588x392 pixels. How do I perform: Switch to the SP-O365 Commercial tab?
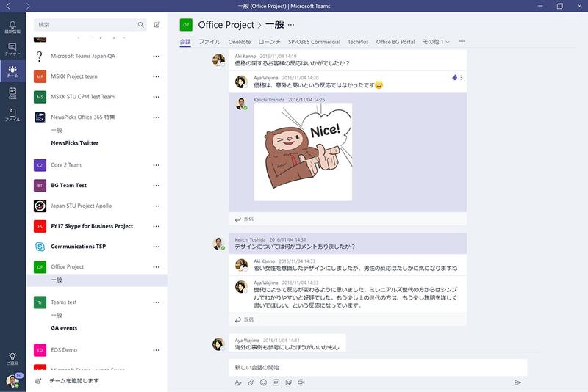[x=314, y=42]
